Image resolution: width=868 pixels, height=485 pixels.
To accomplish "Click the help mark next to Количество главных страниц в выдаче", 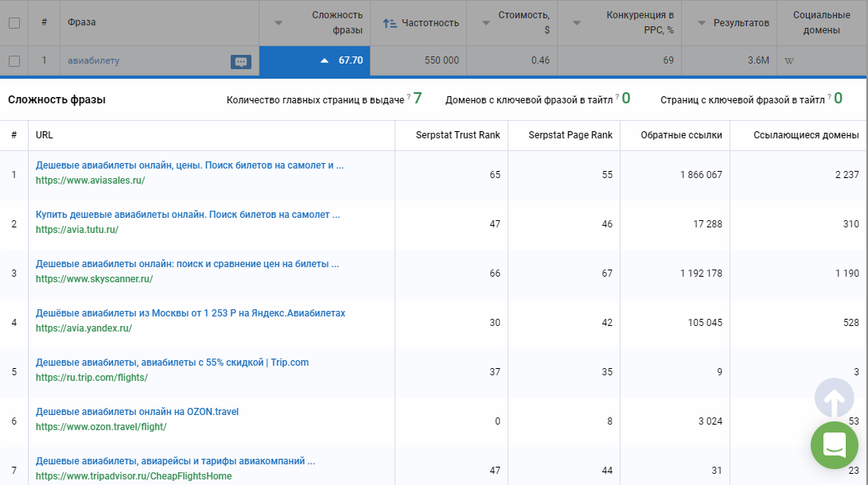I will tap(408, 97).
